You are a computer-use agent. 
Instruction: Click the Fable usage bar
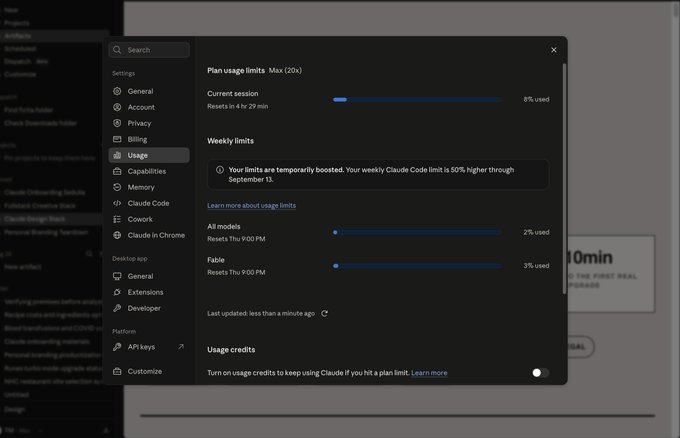417,266
